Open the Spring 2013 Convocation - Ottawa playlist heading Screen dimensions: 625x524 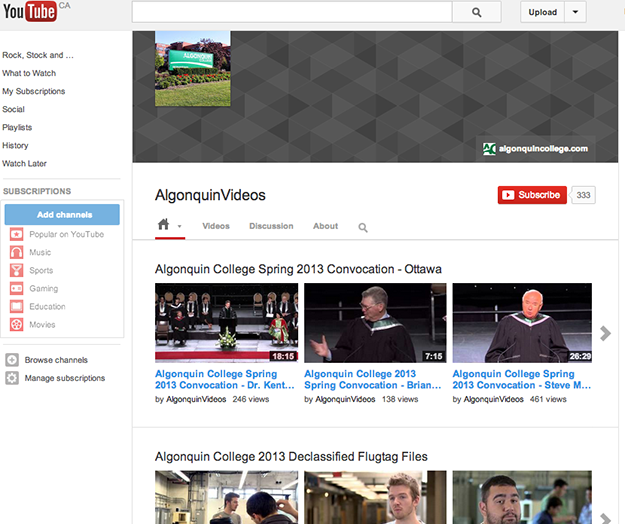[x=298, y=269]
